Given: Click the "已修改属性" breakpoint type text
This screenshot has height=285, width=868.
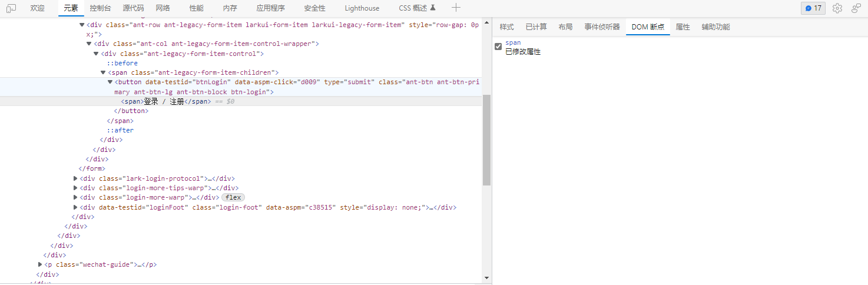Looking at the screenshot, I should [x=523, y=52].
